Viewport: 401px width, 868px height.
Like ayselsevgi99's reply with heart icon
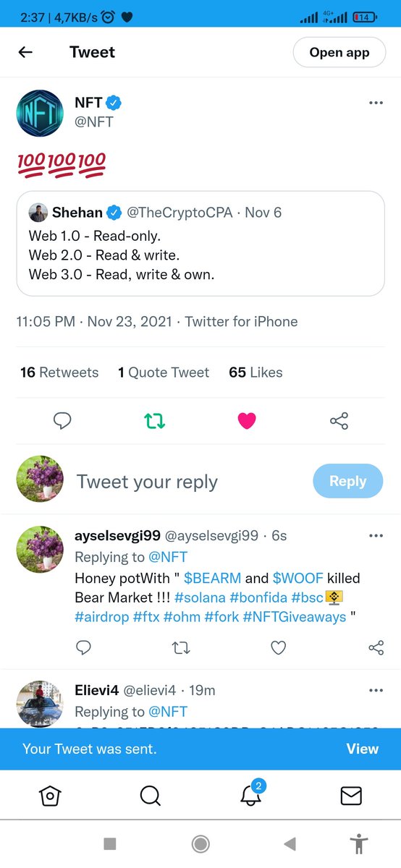coord(278,647)
